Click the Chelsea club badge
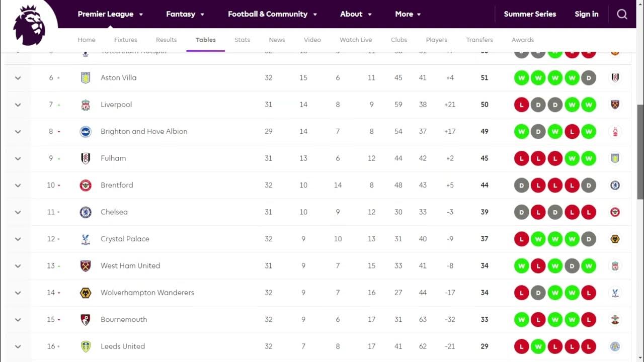This screenshot has width=644, height=362. coord(86,212)
